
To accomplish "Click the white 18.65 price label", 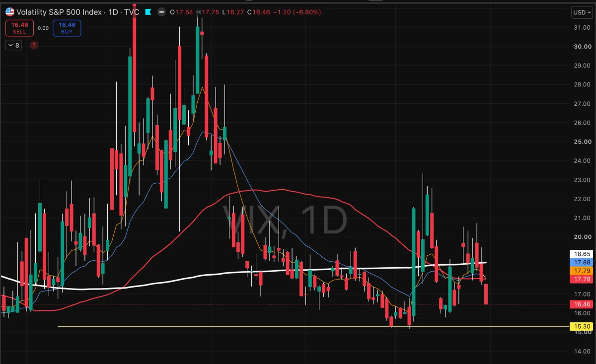I will click(582, 253).
